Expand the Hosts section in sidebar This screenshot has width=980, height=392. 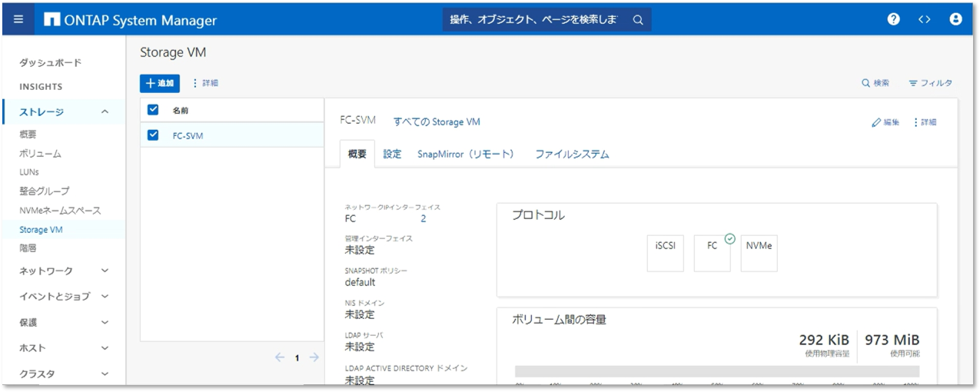(105, 348)
